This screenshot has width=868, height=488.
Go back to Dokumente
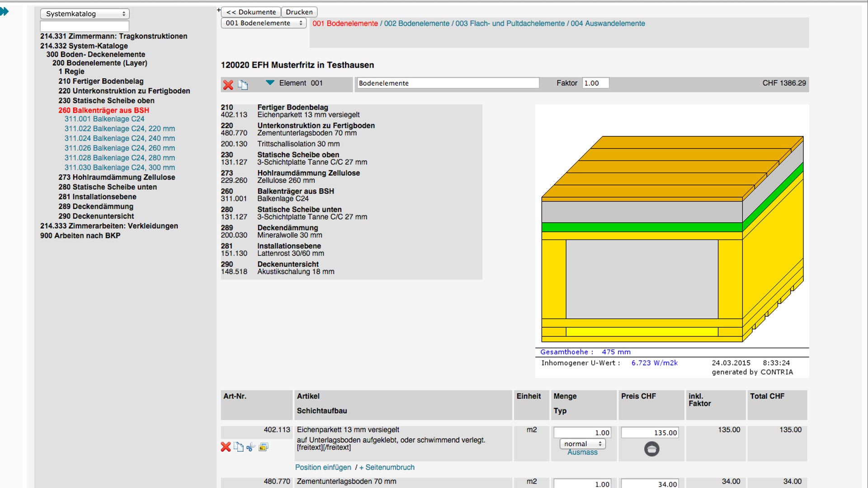(x=251, y=12)
